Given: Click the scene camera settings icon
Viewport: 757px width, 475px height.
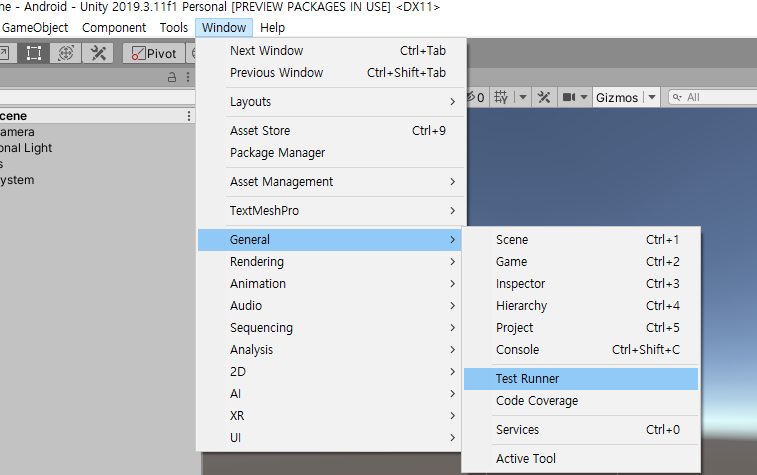Looking at the screenshot, I should [x=570, y=97].
